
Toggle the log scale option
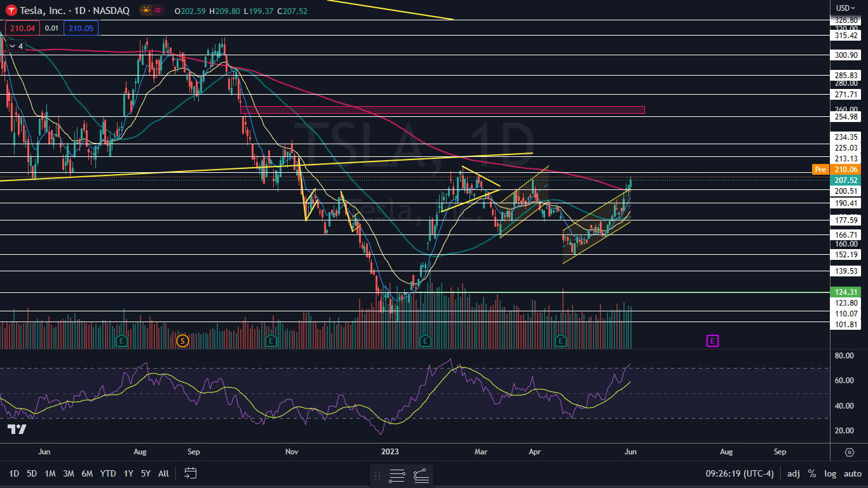[x=831, y=473]
